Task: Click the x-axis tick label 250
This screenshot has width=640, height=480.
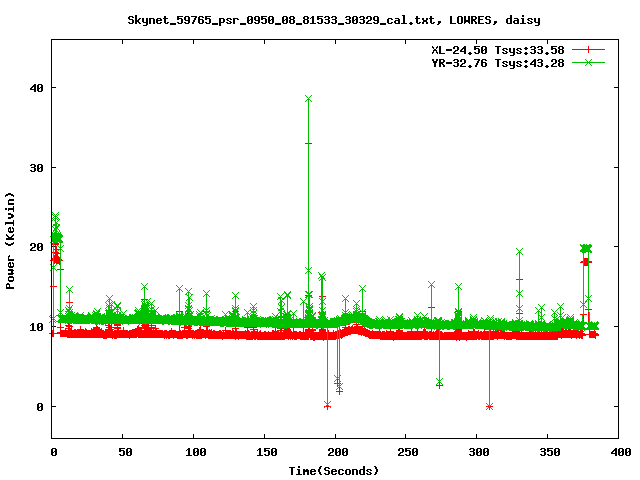Action: 408,452
